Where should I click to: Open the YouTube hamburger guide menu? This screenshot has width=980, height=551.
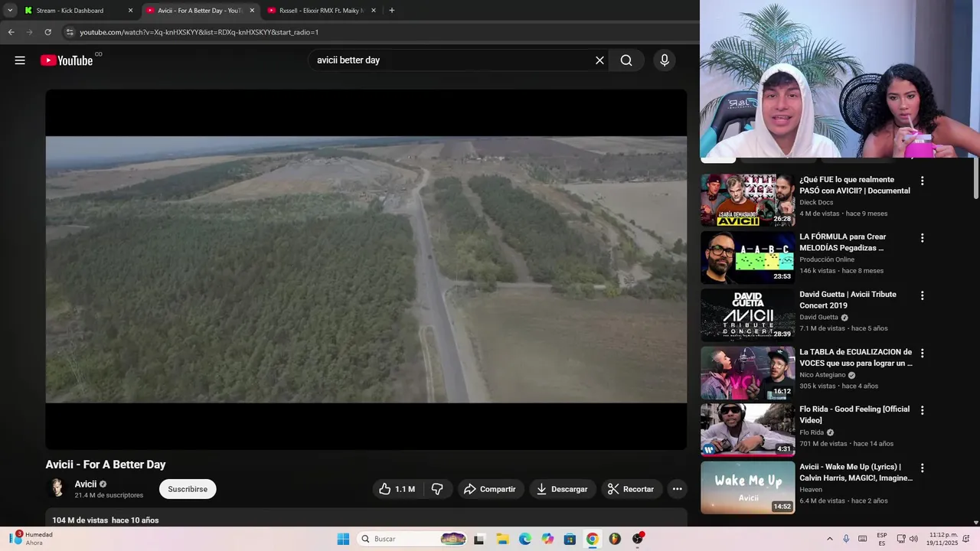20,60
